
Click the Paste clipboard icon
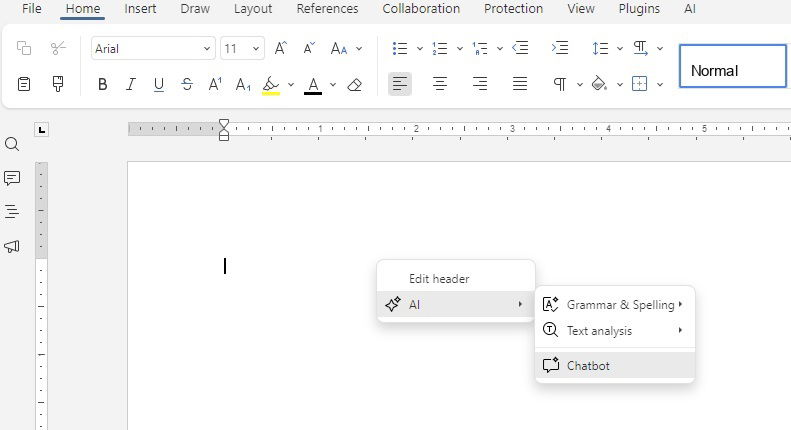click(24, 84)
